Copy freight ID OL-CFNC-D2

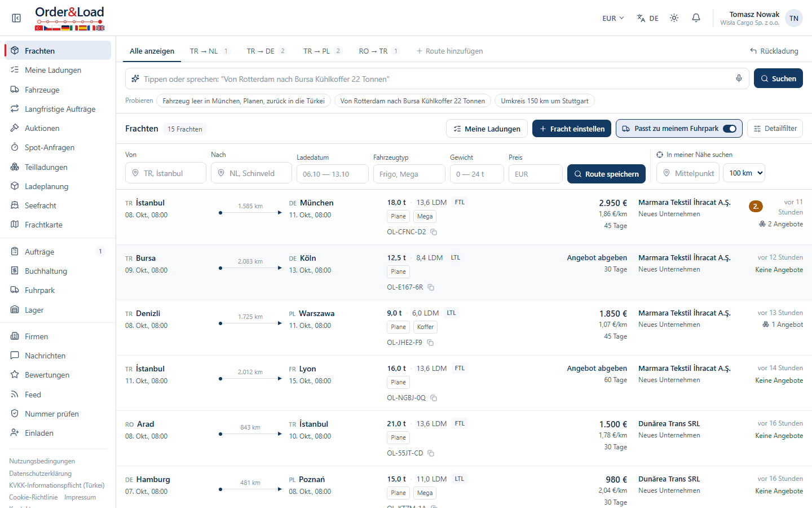(434, 232)
